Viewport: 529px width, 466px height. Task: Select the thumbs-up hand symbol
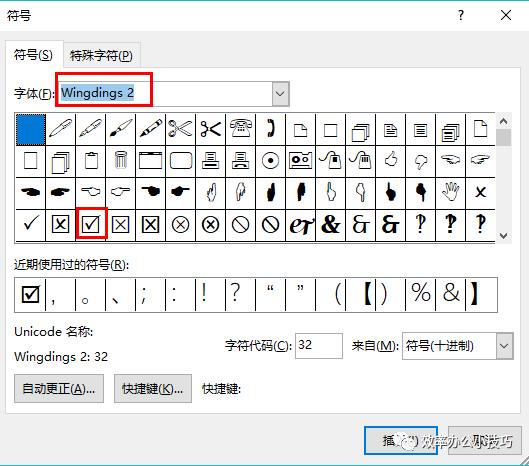tap(390, 161)
